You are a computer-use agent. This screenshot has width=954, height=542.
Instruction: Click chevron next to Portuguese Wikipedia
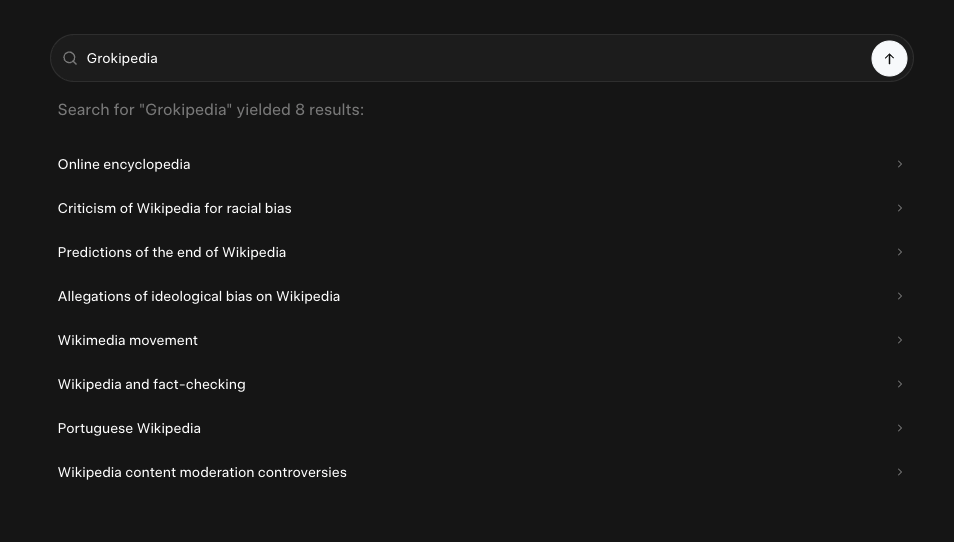pos(900,428)
